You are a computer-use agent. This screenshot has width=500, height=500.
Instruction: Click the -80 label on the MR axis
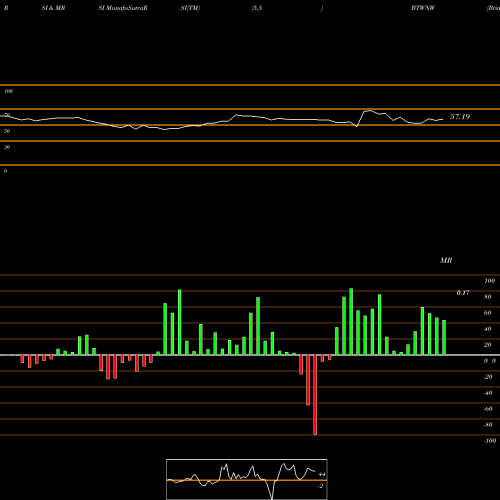tap(488, 425)
